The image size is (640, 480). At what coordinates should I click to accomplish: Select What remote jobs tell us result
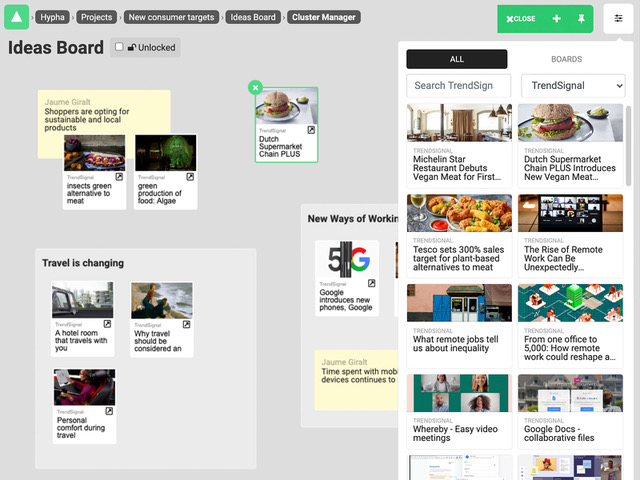pyautogui.click(x=459, y=326)
